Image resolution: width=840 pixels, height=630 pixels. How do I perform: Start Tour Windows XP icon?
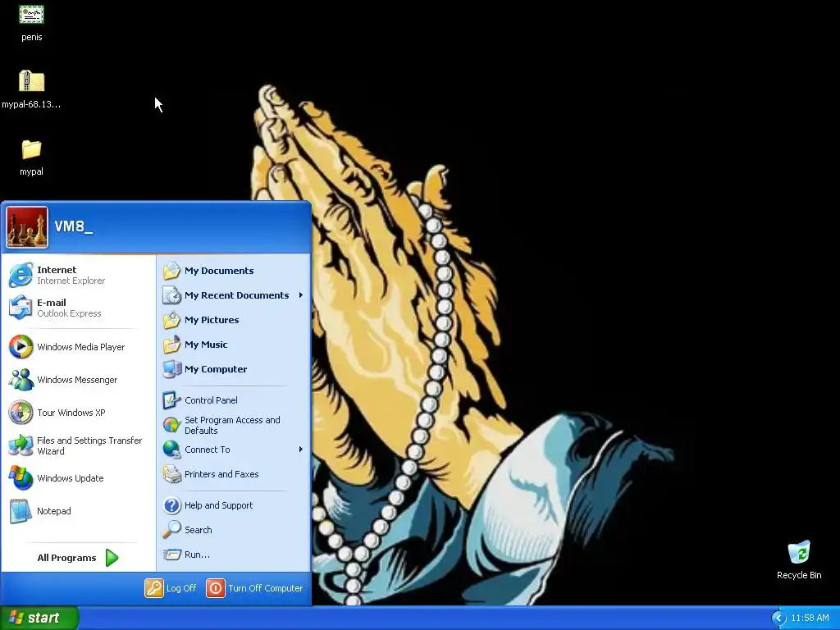(x=21, y=413)
